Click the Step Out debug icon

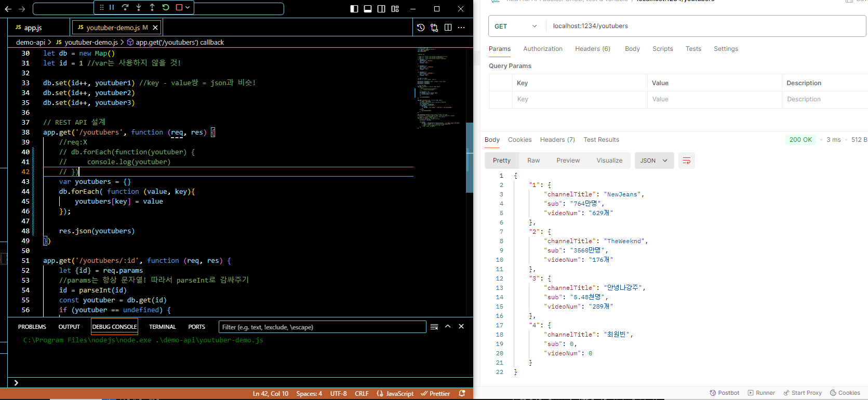pos(152,7)
